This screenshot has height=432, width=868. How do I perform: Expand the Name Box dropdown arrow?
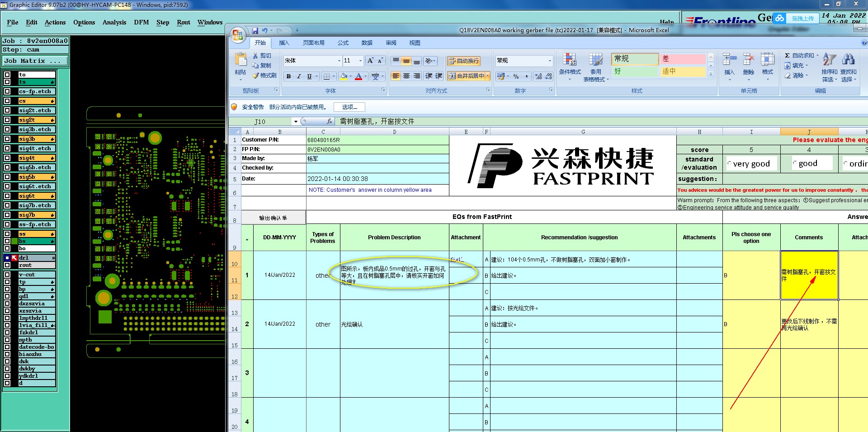click(x=296, y=121)
